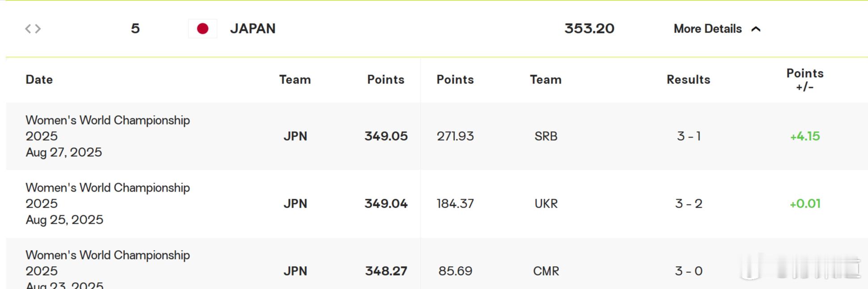Screen dimensions: 868x289
Task: Click the Date column header
Action: (x=39, y=80)
